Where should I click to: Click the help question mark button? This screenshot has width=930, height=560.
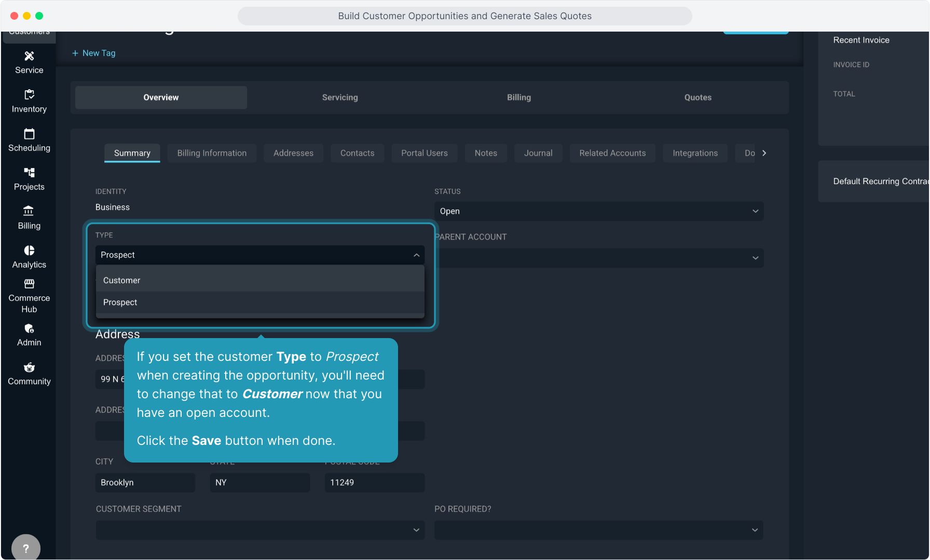coord(26,548)
